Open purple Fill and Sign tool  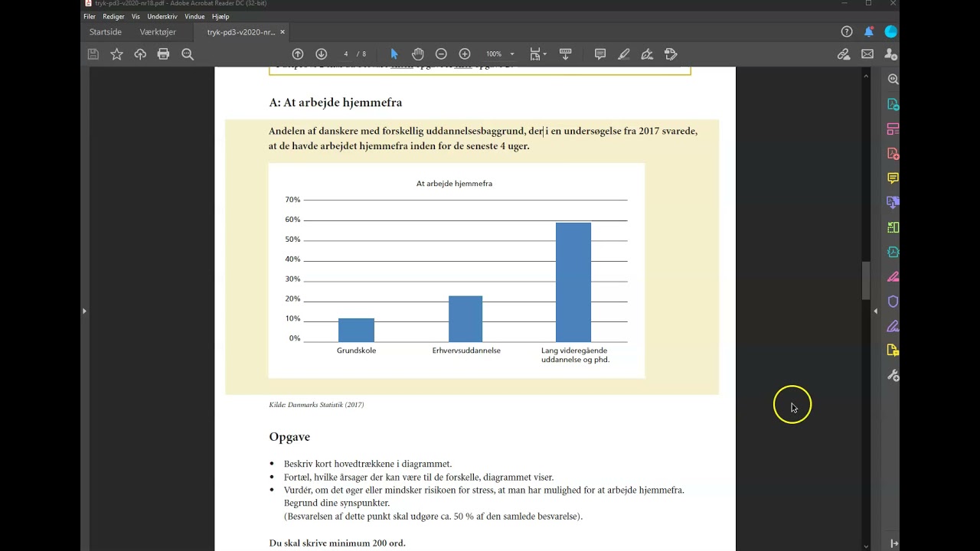click(893, 326)
